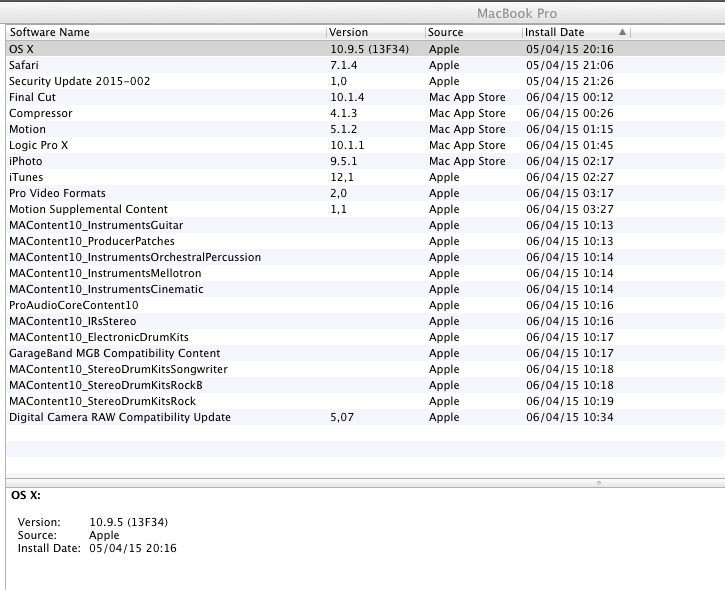Screen dimensions: 725x590
Task: Click Safari version 7.1.4 cell
Action: pos(344,65)
